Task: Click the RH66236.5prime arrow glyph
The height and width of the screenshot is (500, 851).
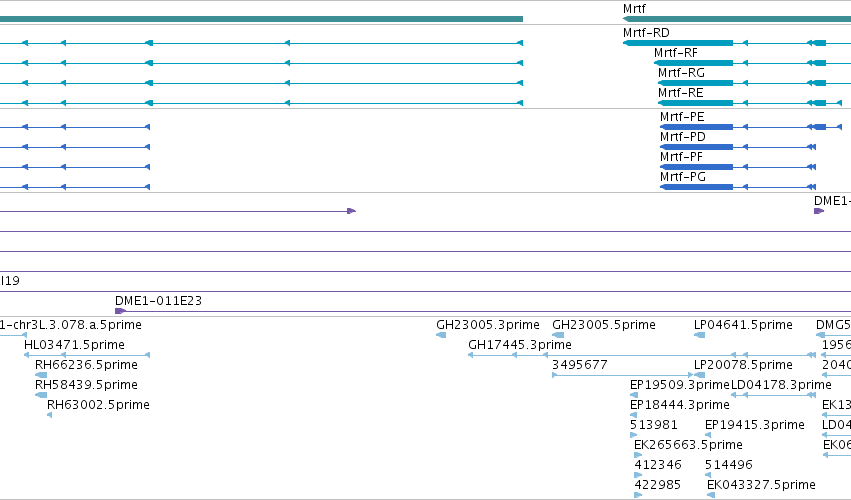Action: pos(41,375)
